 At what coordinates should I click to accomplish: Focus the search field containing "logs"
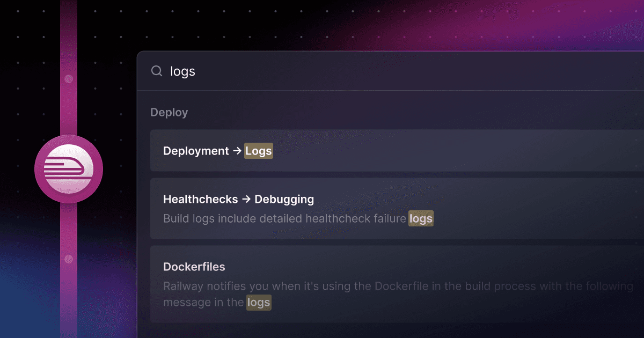[391, 71]
